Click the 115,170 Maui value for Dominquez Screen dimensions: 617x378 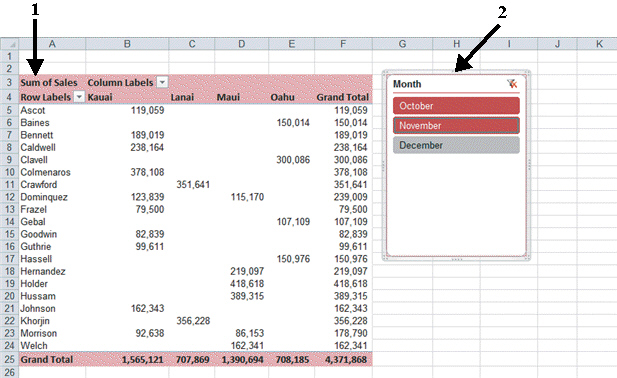point(247,197)
